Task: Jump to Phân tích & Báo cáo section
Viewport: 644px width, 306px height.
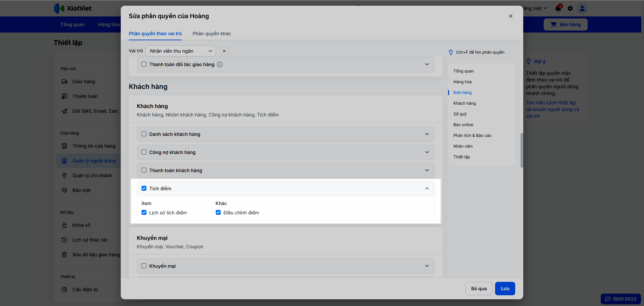Action: coord(472,136)
